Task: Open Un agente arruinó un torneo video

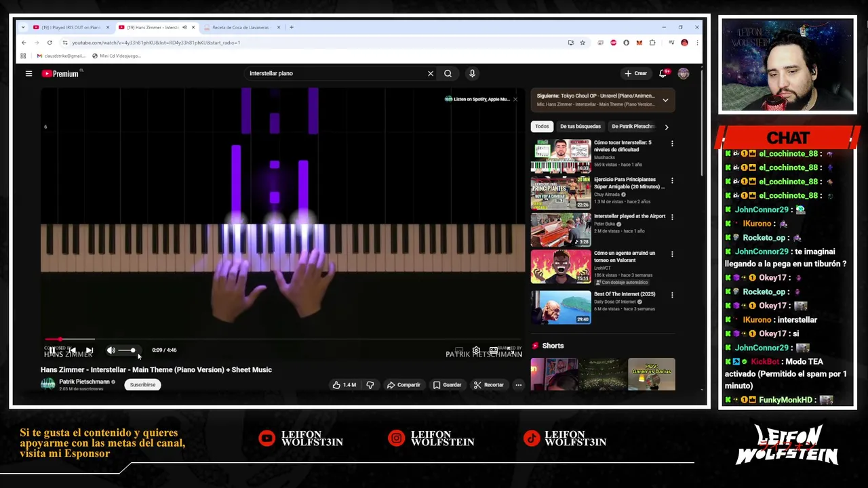Action: coord(561,267)
